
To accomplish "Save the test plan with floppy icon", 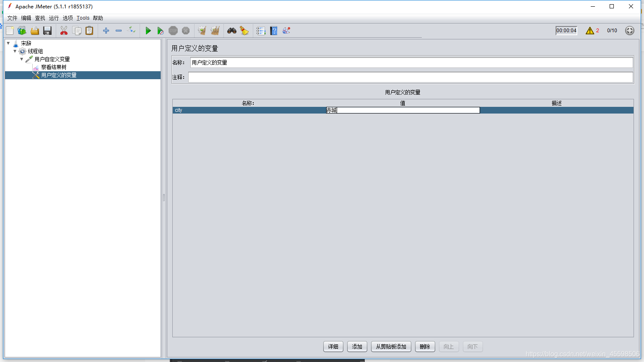I will tap(47, 31).
